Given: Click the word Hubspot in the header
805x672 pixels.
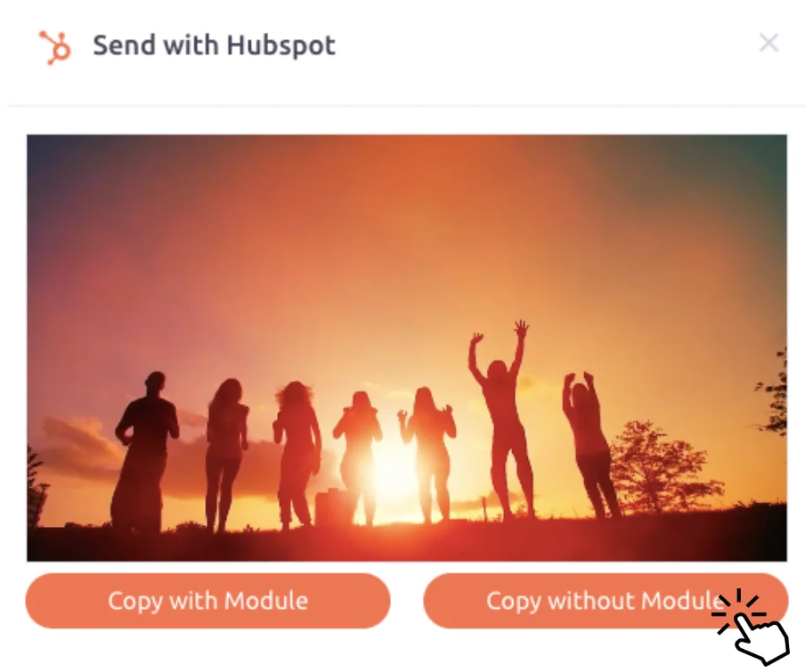Looking at the screenshot, I should pyautogui.click(x=281, y=45).
